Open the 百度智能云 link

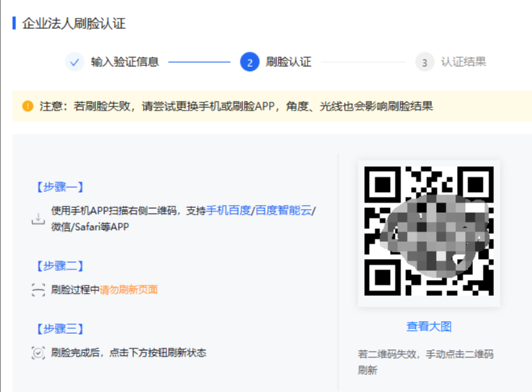(283, 211)
